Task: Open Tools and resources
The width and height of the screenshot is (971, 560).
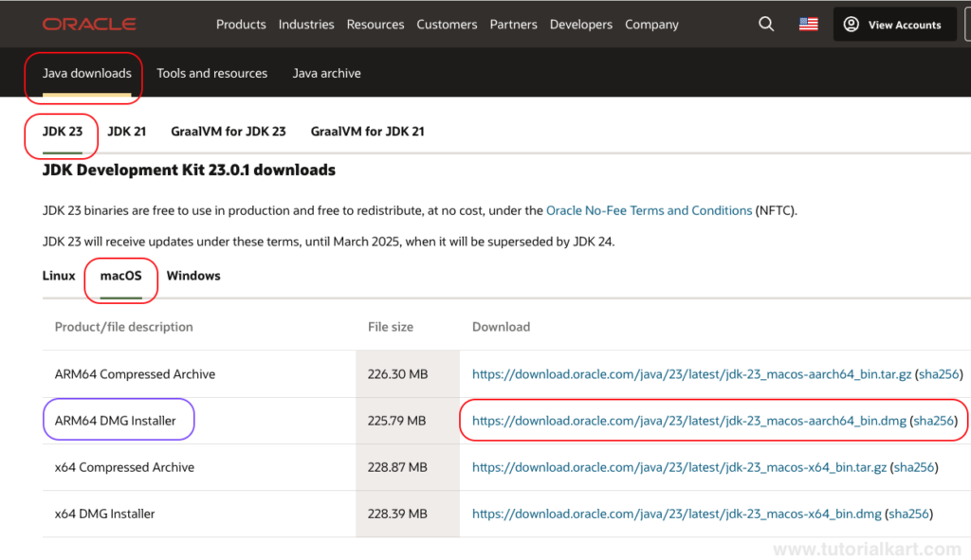Action: (211, 73)
